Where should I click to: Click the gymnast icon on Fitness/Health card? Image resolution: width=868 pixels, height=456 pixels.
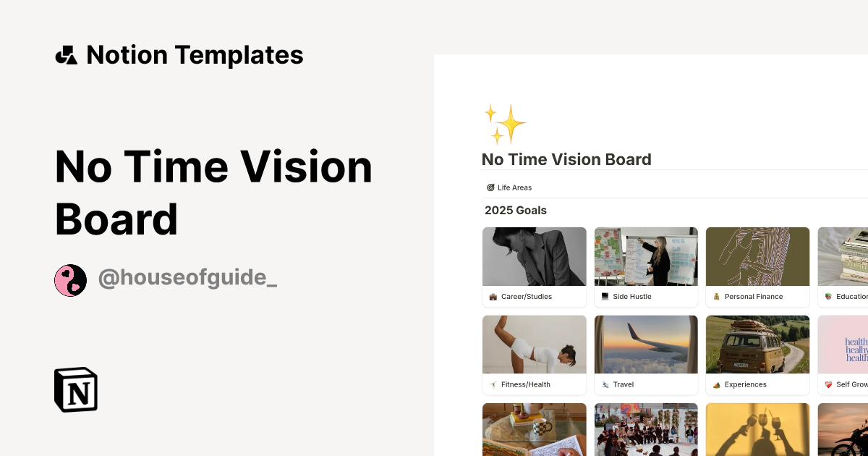[x=494, y=384]
